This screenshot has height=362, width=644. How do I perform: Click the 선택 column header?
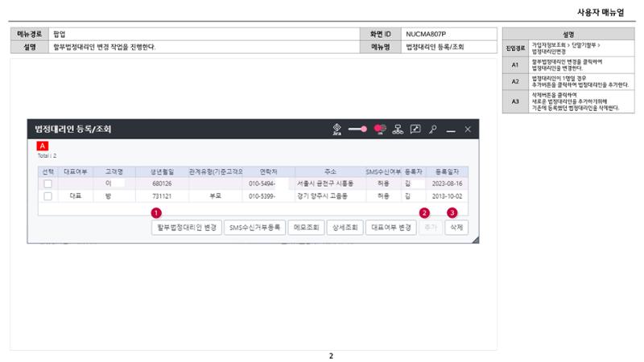point(48,171)
